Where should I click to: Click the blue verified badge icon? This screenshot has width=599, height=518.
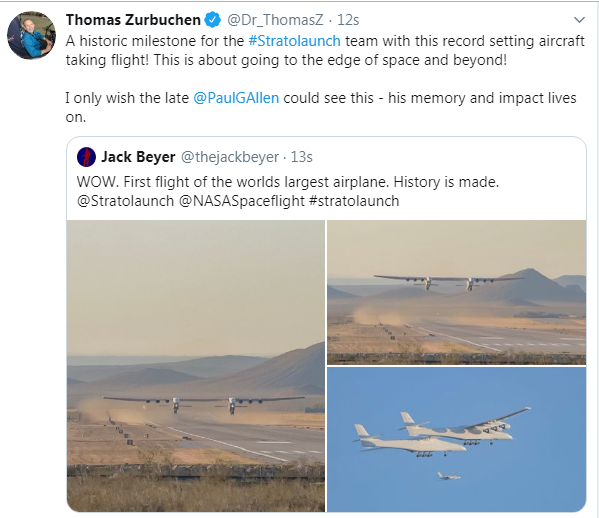pyautogui.click(x=213, y=20)
